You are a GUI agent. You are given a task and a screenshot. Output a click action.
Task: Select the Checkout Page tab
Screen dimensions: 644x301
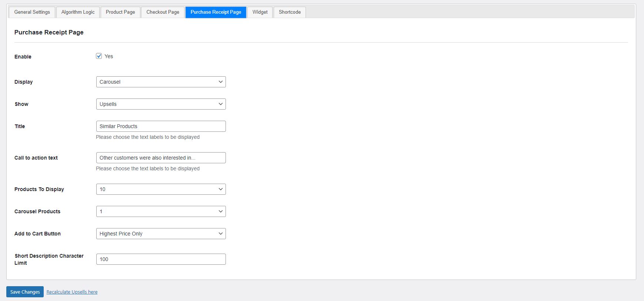(x=163, y=12)
